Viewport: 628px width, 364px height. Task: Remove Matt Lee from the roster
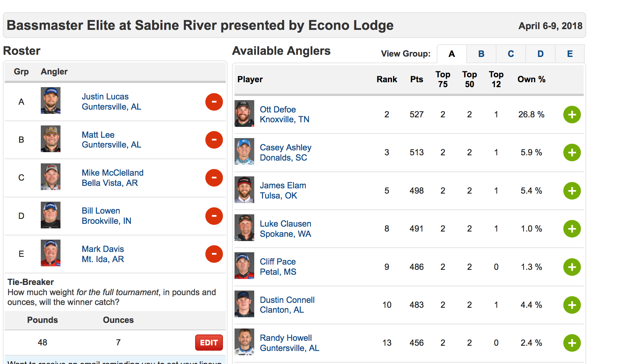[x=214, y=140]
